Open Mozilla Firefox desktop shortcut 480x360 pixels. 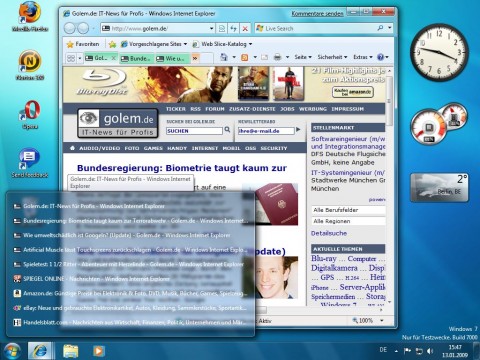coord(30,17)
